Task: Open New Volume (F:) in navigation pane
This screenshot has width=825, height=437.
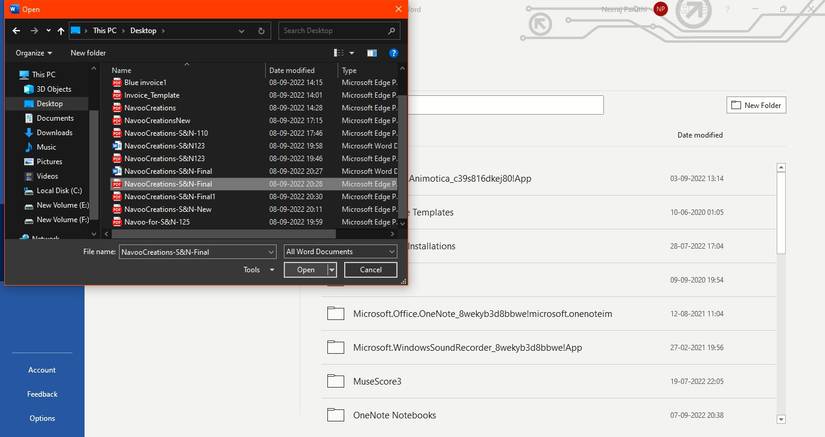Action: pos(57,220)
